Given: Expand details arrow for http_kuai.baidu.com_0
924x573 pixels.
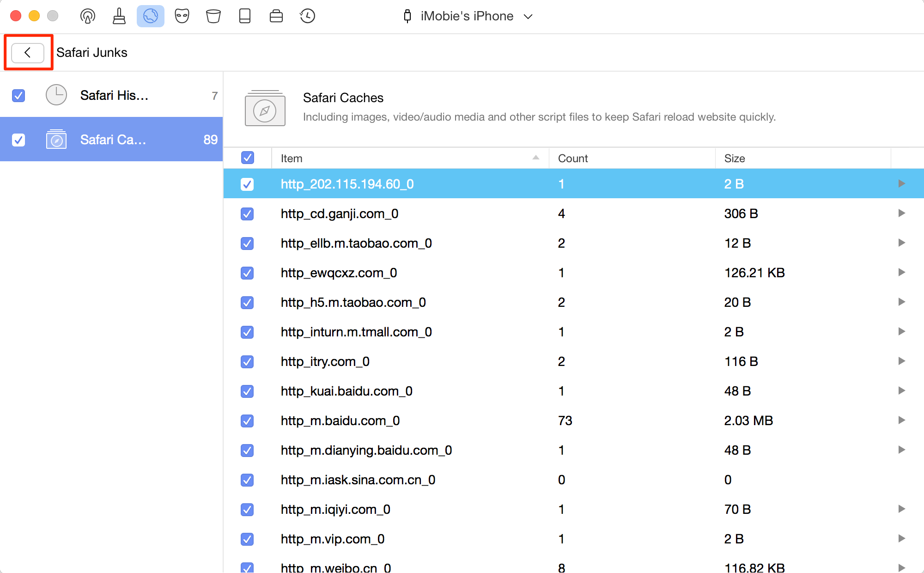Looking at the screenshot, I should coord(901,390).
